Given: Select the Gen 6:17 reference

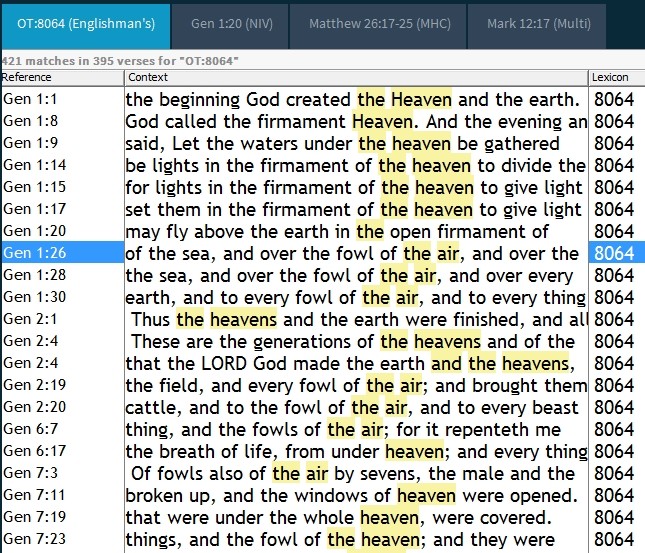Looking at the screenshot, I should pyautogui.click(x=35, y=451).
